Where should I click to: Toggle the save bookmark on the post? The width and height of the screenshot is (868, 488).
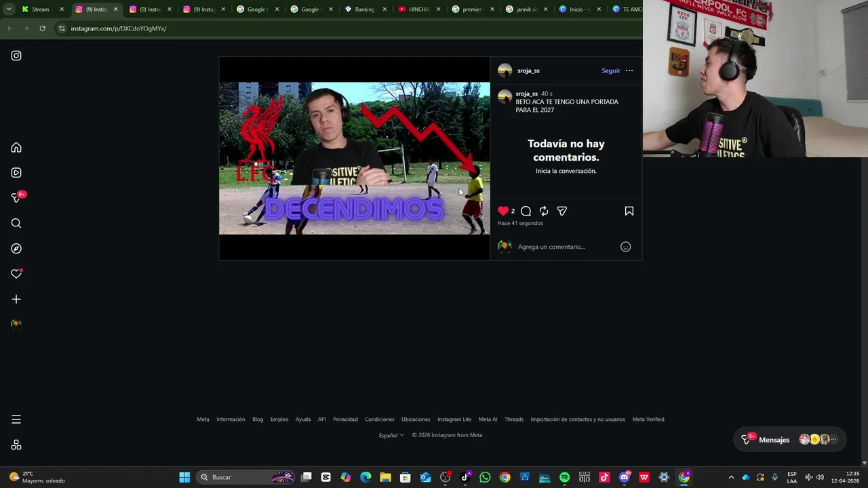pos(629,211)
